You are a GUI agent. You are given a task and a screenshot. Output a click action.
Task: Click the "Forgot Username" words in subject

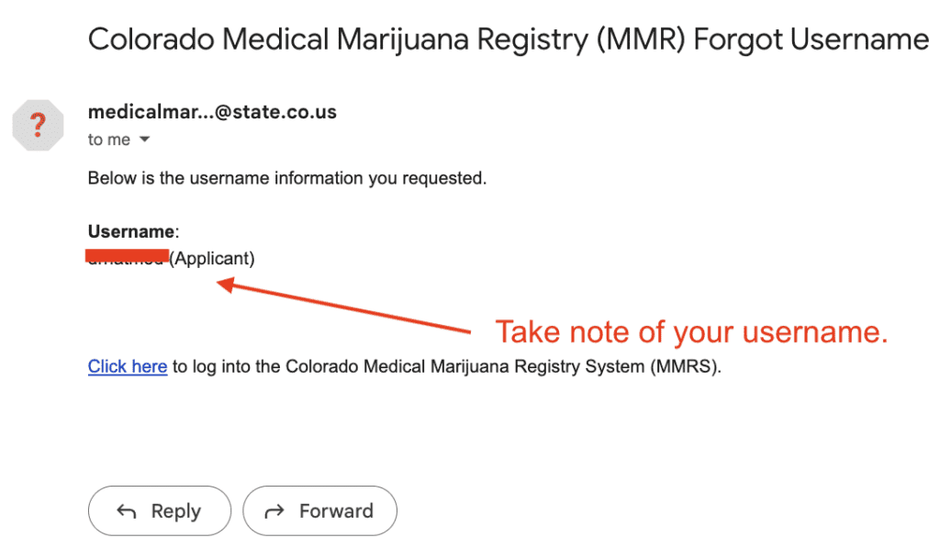[811, 40]
